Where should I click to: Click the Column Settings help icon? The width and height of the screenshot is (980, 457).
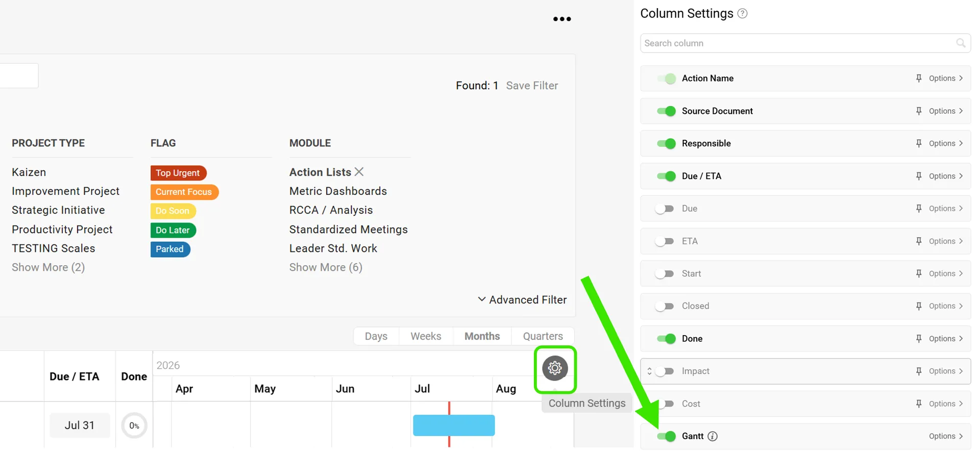(743, 14)
